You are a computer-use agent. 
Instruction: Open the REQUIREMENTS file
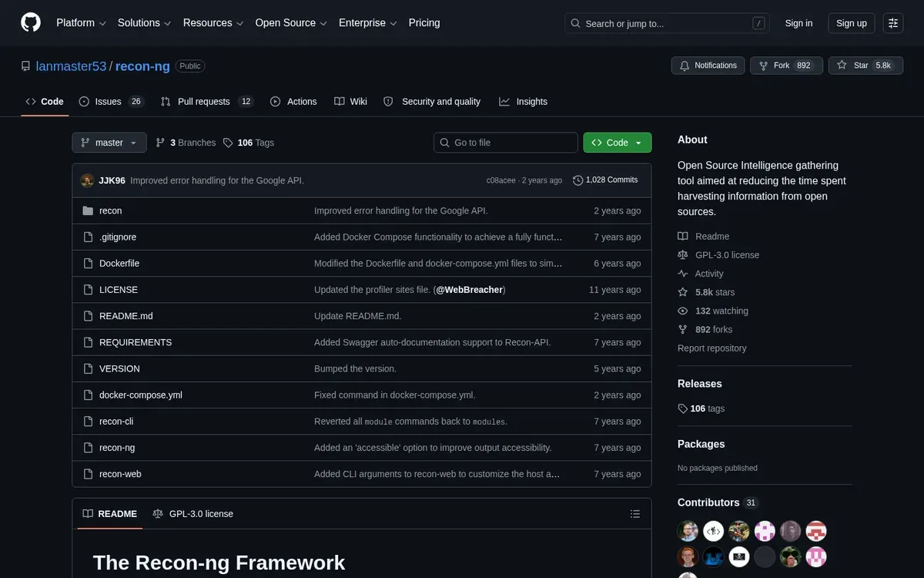[x=136, y=342]
